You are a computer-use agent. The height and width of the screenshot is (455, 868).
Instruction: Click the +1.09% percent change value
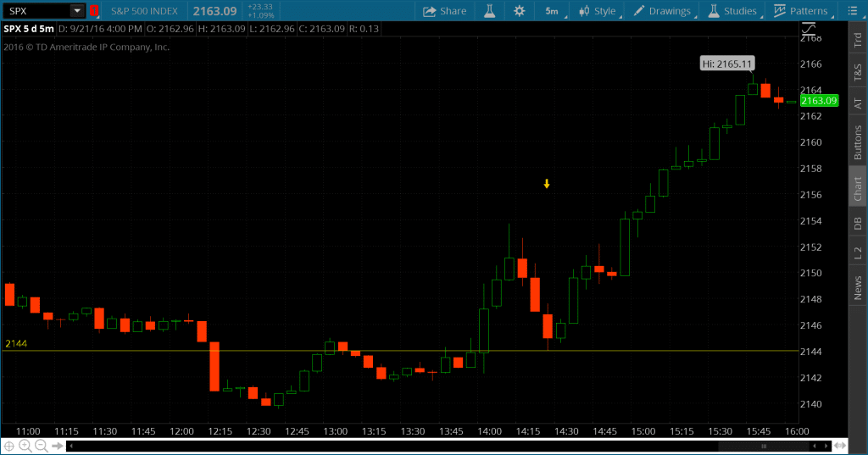coord(261,15)
